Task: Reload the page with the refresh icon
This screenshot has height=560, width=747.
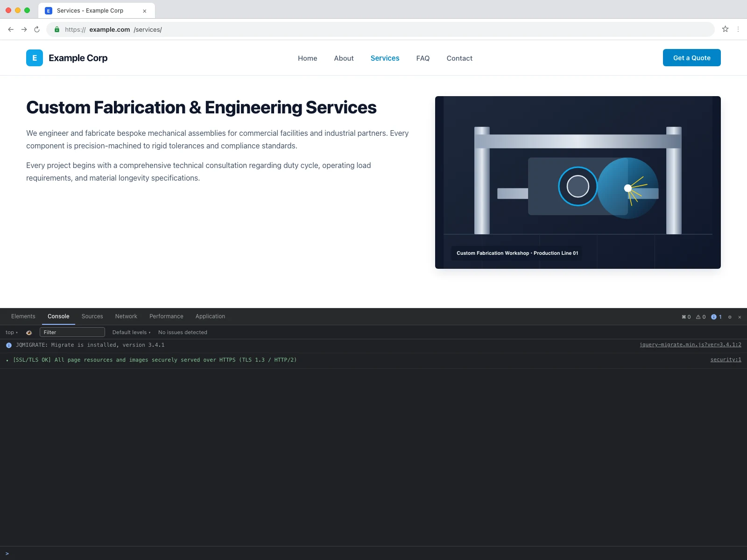Action: tap(37, 29)
